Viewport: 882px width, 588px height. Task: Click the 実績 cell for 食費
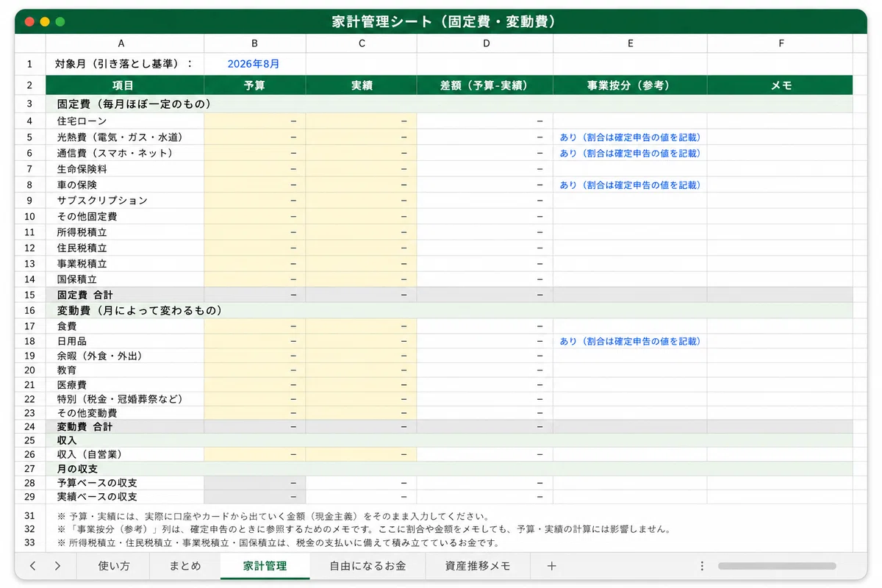click(x=362, y=326)
